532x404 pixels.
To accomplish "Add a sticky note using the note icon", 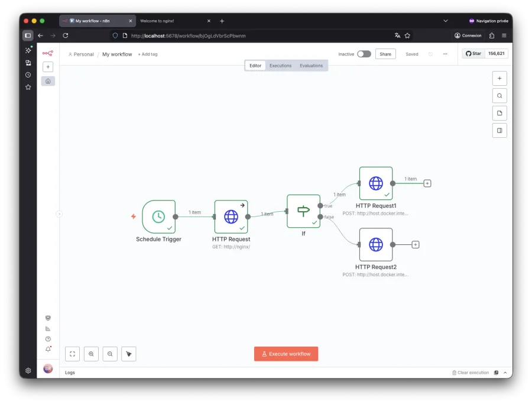I will pyautogui.click(x=499, y=112).
